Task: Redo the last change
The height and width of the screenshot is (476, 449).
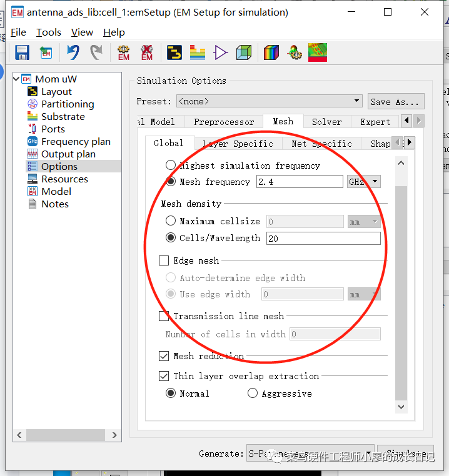Action: pos(97,52)
